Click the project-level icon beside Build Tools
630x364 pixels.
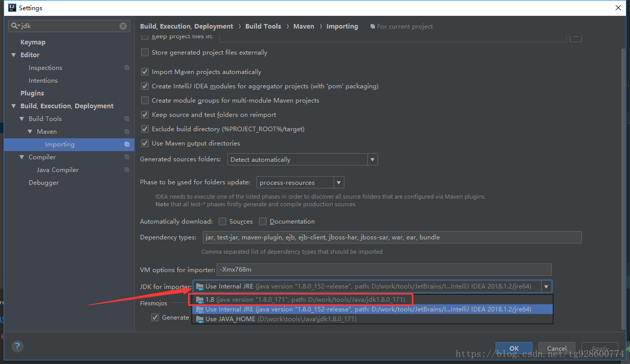click(127, 119)
